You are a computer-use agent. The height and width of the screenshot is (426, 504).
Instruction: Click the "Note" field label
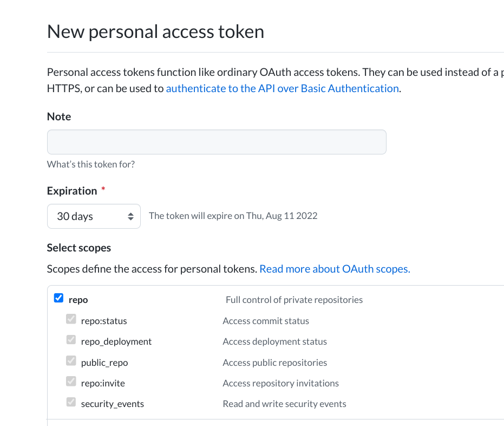tap(59, 117)
